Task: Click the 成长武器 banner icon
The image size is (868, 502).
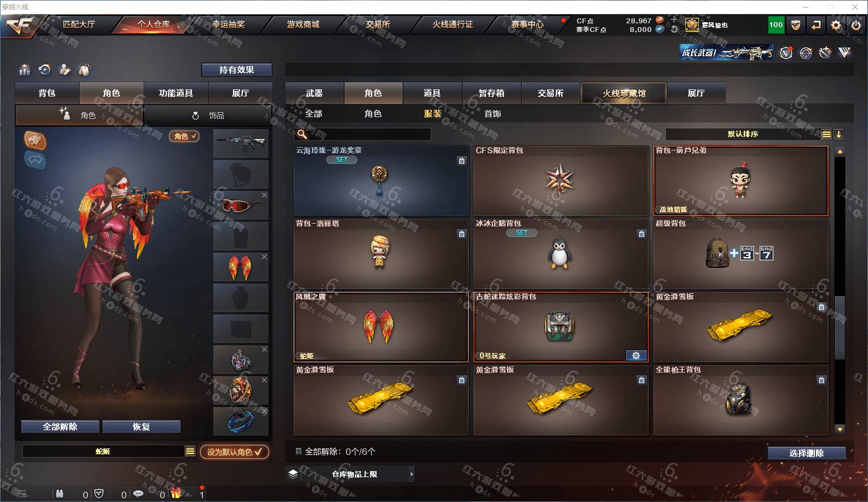Action: click(x=727, y=53)
